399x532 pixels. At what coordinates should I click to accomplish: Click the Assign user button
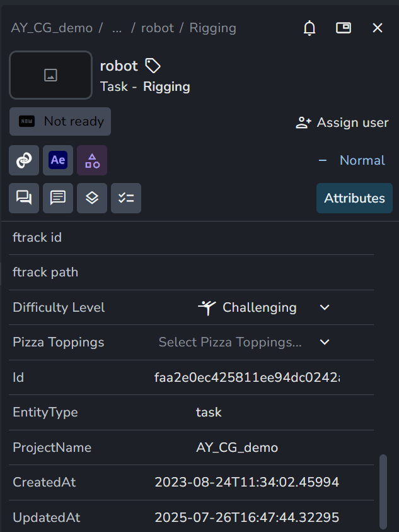[342, 122]
